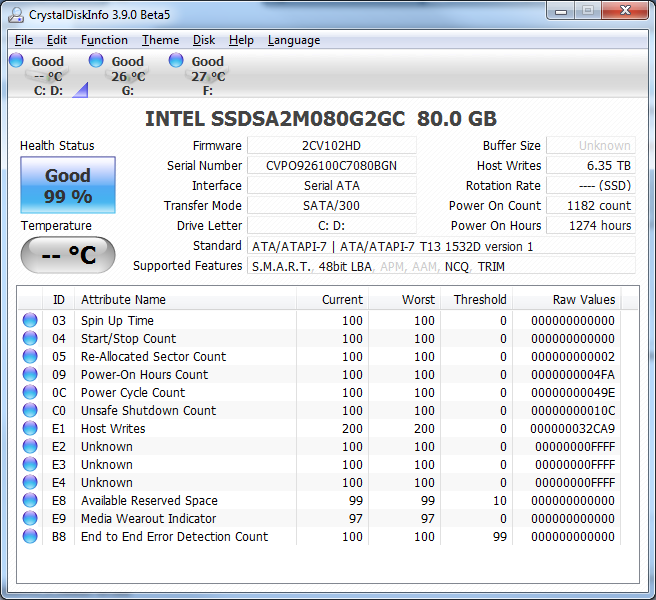Select the Unsafe Shutdown Count attribute name

click(149, 410)
